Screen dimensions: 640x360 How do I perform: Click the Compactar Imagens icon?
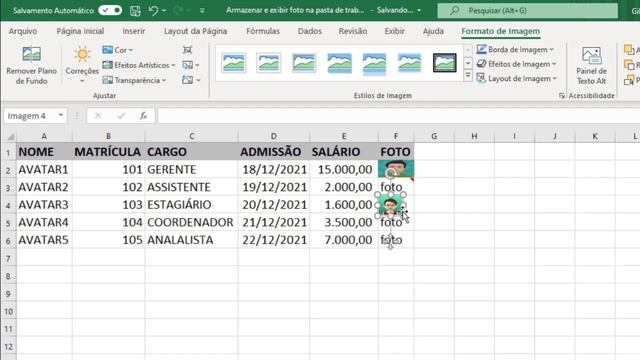point(187,50)
